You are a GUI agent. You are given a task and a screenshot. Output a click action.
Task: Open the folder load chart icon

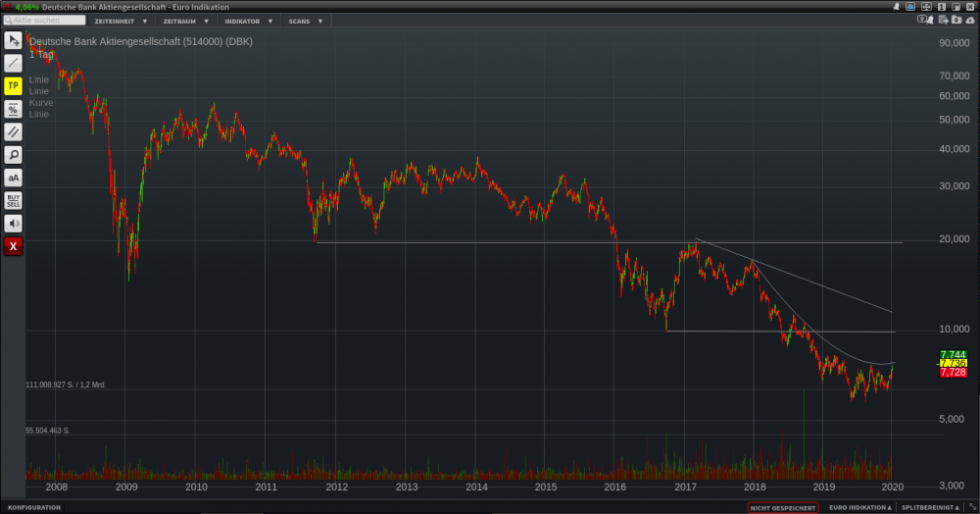[956, 20]
